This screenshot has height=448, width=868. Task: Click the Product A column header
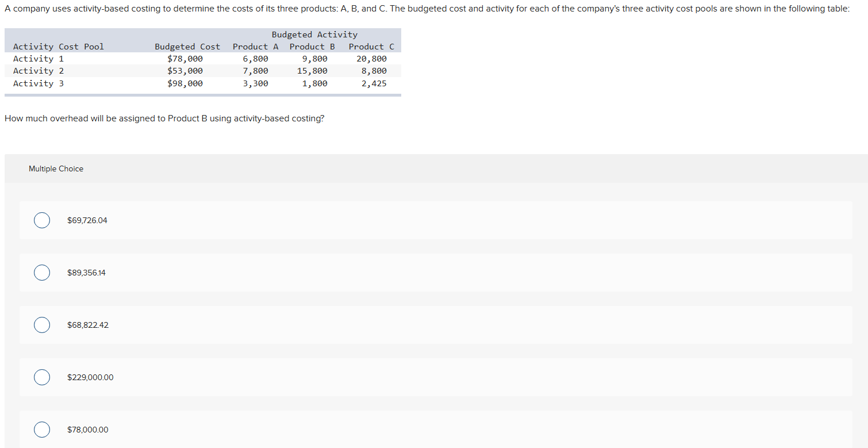click(256, 47)
